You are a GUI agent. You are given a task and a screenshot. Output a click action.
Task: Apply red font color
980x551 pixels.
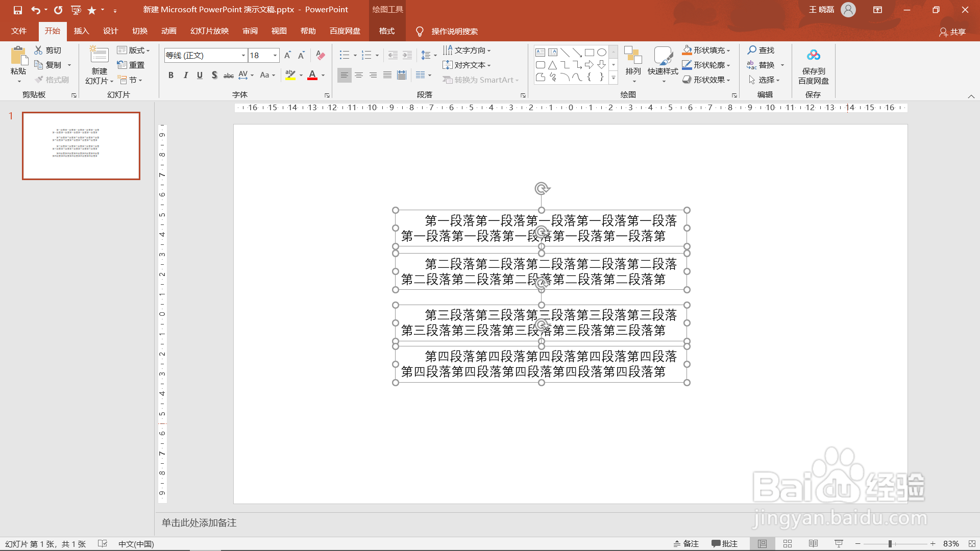[x=312, y=75]
